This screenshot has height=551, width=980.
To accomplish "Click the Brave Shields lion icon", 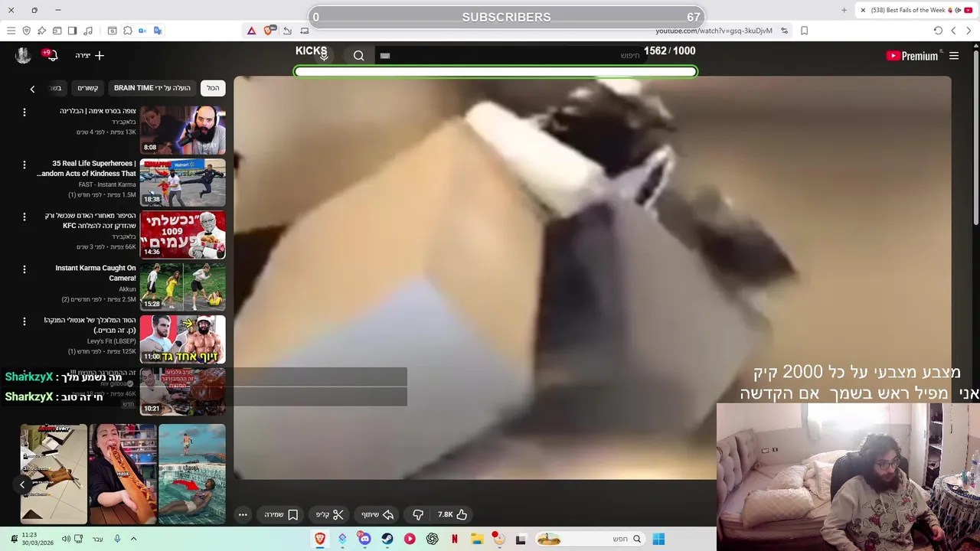I will (269, 31).
